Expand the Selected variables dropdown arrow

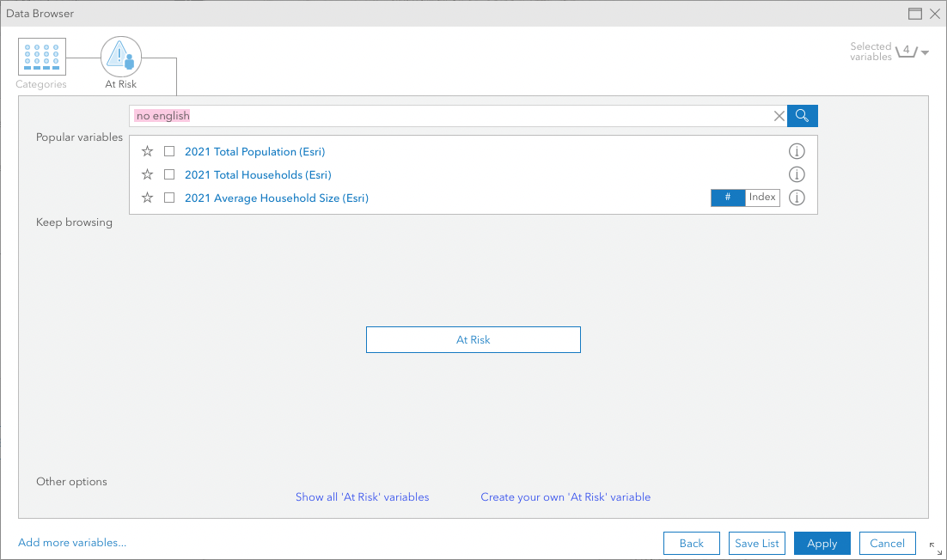pyautogui.click(x=925, y=52)
